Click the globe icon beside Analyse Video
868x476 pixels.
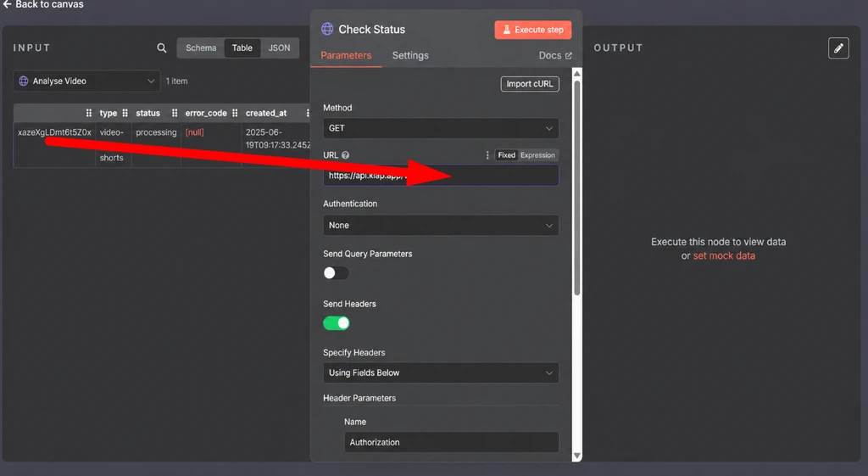[x=23, y=81]
